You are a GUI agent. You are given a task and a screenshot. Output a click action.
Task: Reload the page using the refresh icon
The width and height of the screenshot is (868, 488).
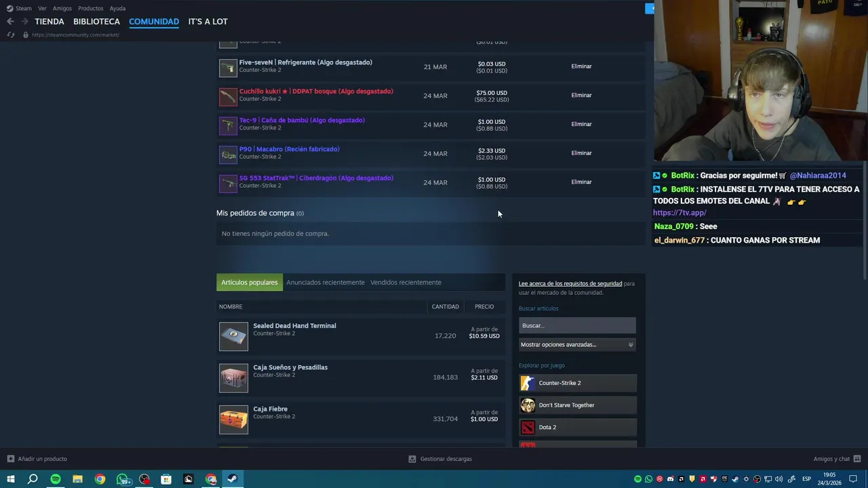(11, 35)
